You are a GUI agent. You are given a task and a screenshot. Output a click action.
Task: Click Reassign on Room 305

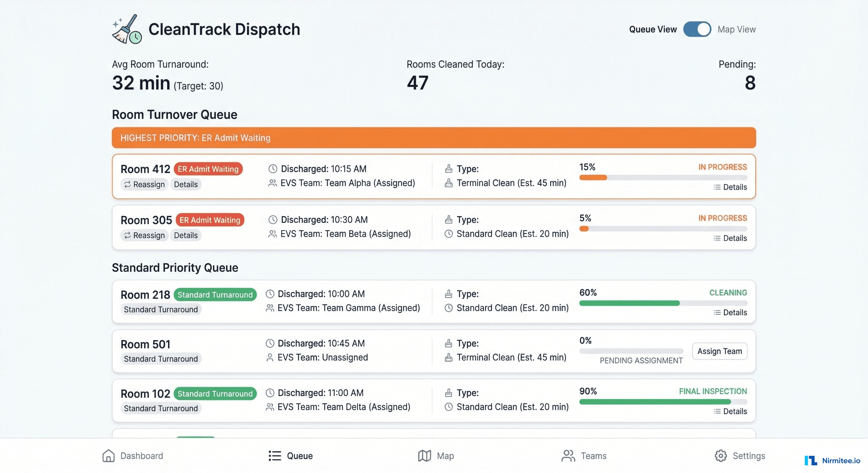[x=144, y=235]
